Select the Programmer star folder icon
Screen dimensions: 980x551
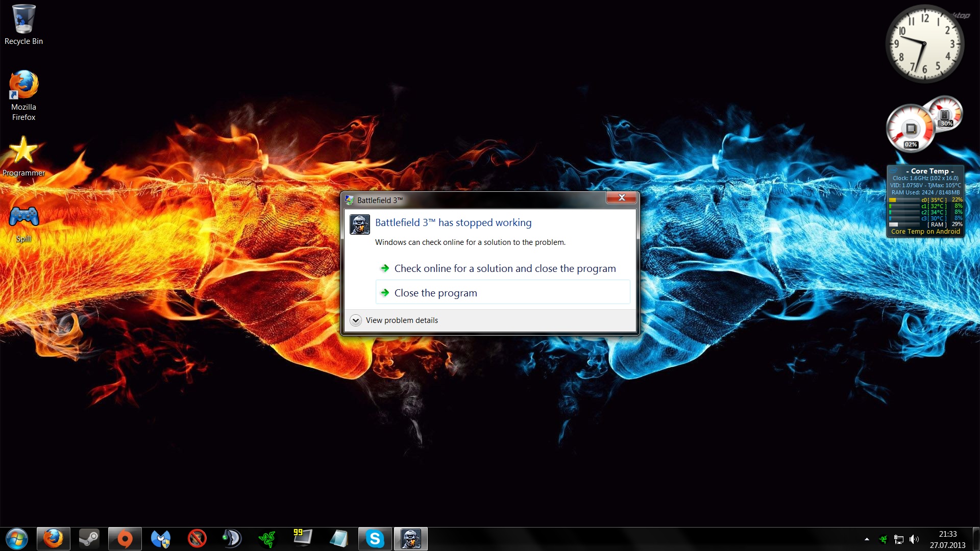pos(23,156)
